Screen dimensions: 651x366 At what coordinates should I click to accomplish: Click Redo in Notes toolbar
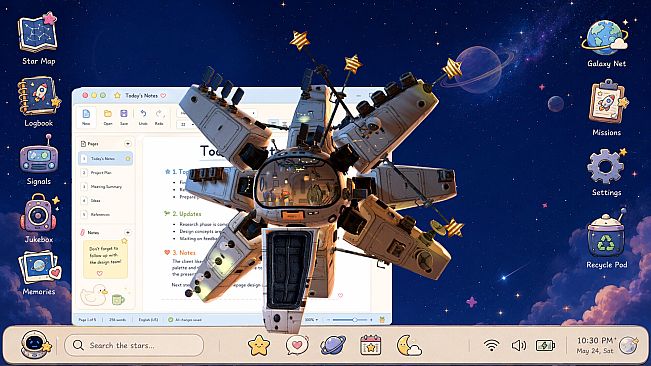click(x=159, y=117)
